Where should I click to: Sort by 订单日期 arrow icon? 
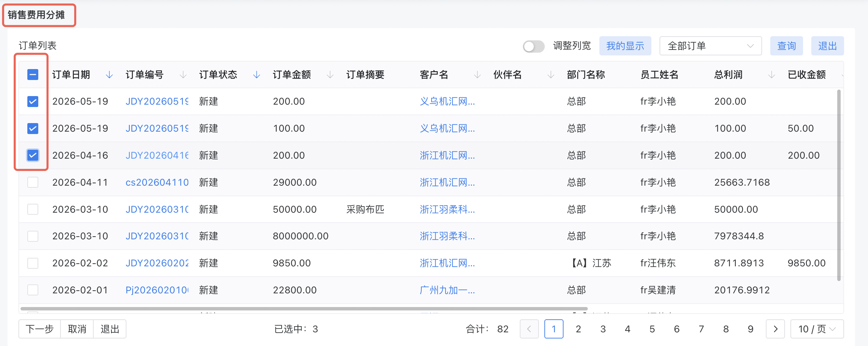109,75
